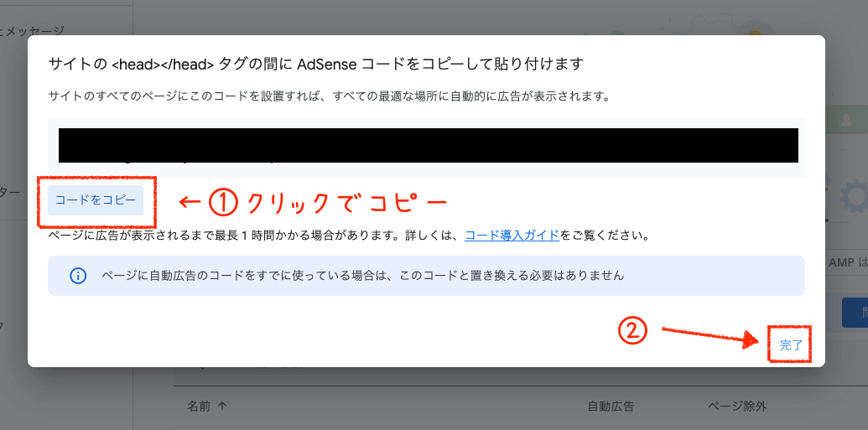Click the sidebar item below ター
Image resolution: width=868 pixels, height=430 pixels.
point(3,325)
